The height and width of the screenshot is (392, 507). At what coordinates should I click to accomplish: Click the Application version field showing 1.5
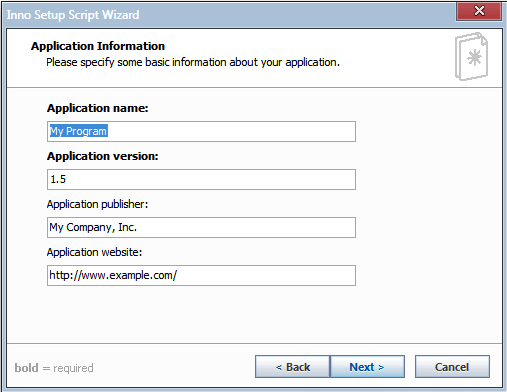point(201,179)
